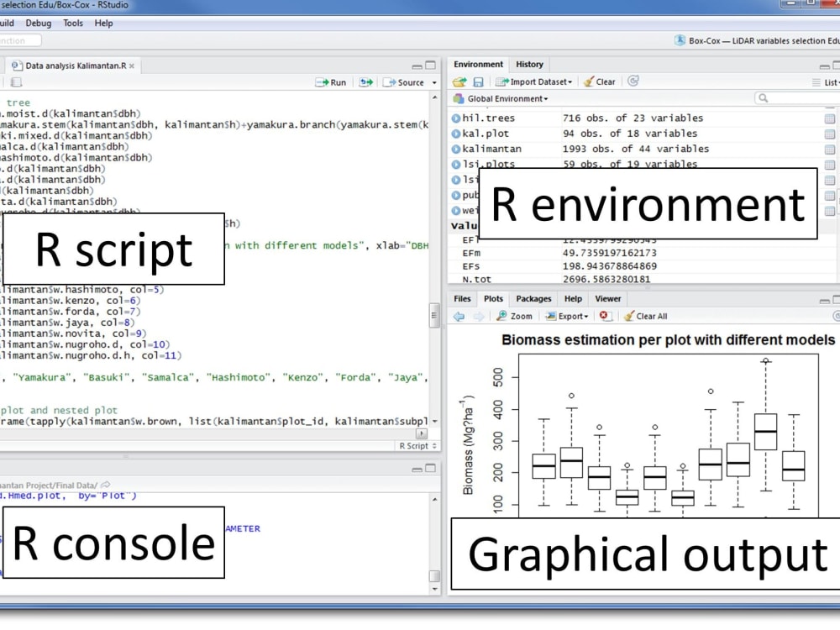This screenshot has height=630, width=840.
Task: Refresh the Environment listing
Action: click(x=633, y=81)
